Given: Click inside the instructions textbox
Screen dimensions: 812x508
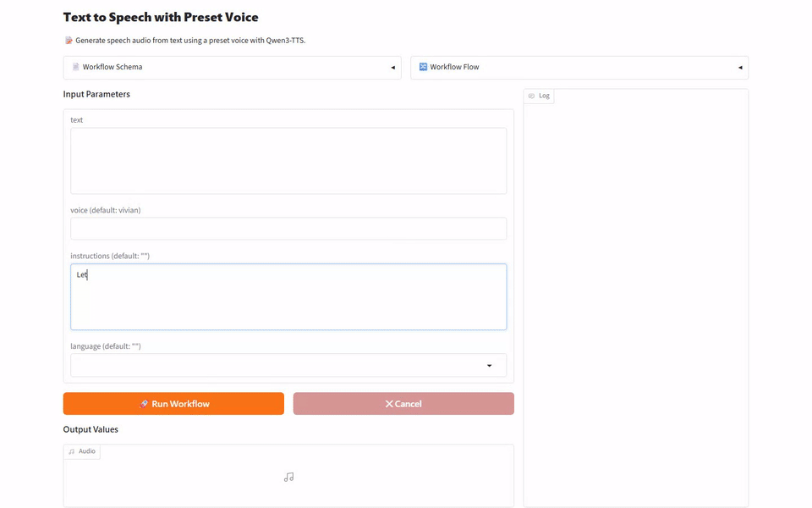Looking at the screenshot, I should point(288,297).
